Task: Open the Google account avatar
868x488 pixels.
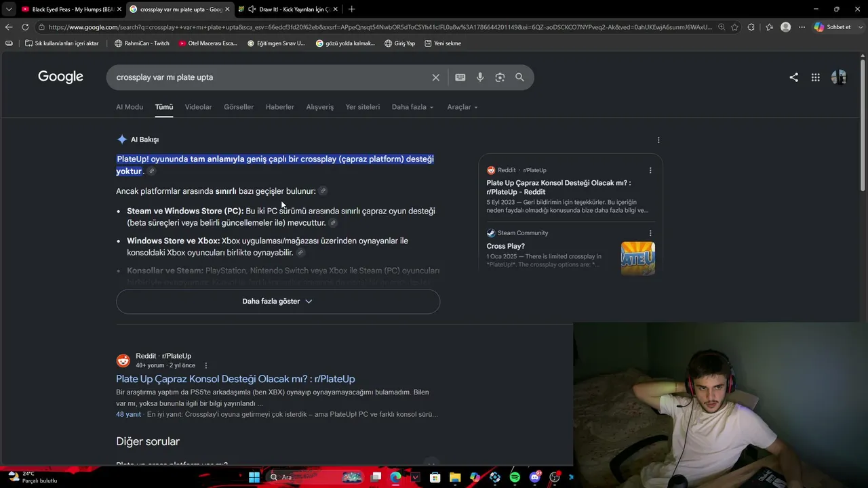Action: [839, 77]
